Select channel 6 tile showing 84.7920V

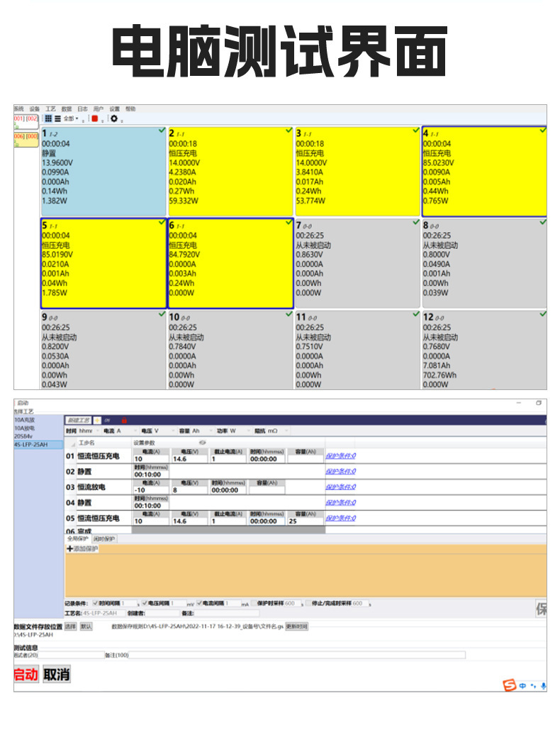click(x=230, y=263)
